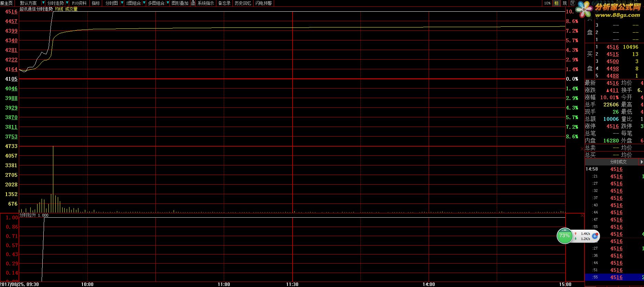The image size is (644, 287).
Task: Click the 10:00 time axis marker
Action: (87, 284)
